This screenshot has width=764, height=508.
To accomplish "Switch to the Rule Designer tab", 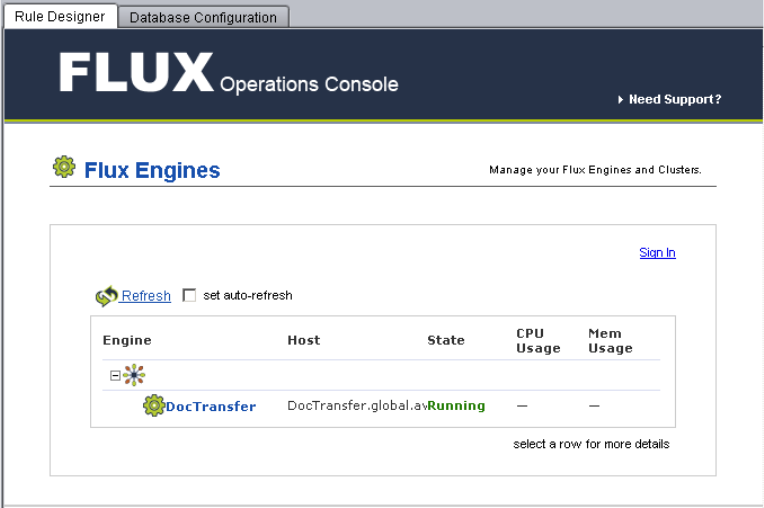I will click(60, 17).
